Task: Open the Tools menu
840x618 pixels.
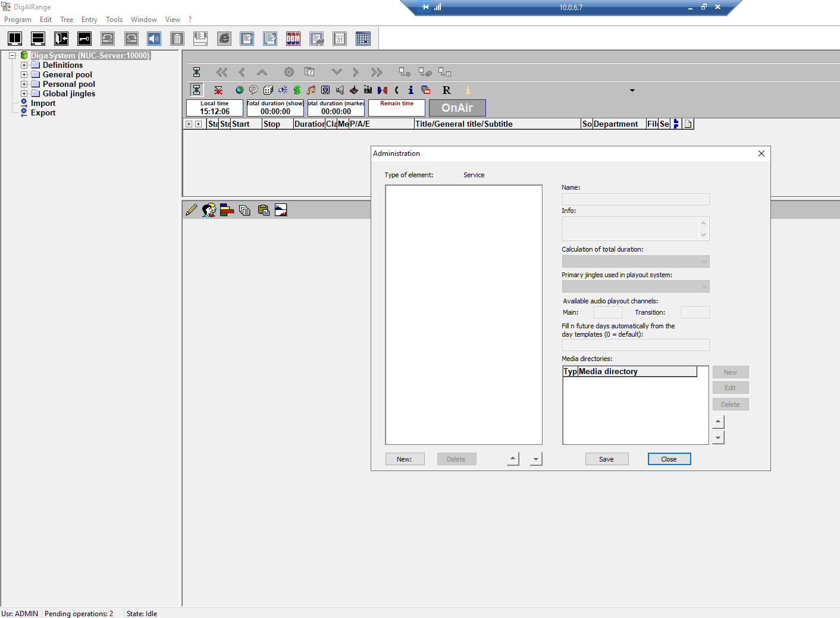Action: click(114, 20)
